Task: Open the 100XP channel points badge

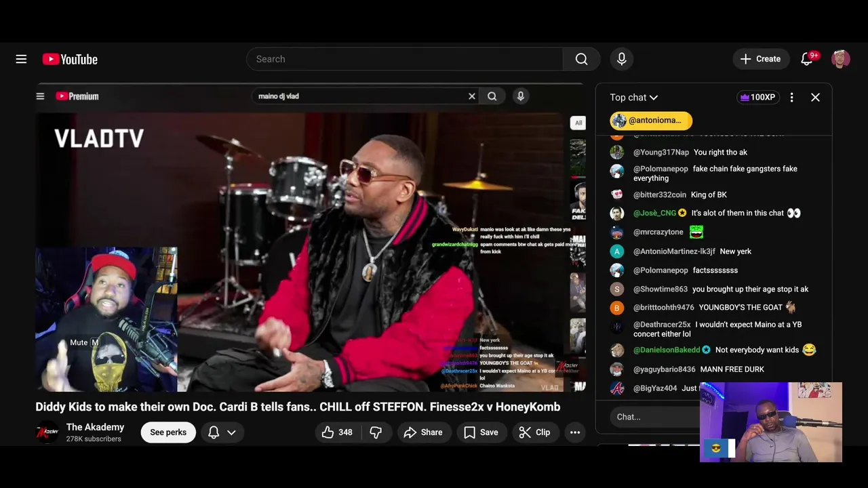Action: click(757, 98)
